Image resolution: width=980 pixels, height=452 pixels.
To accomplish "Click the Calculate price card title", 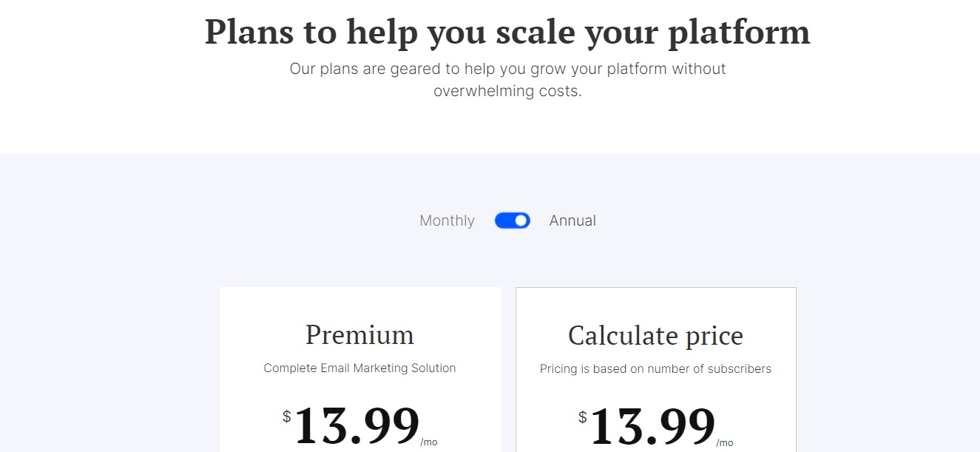I will pos(655,336).
